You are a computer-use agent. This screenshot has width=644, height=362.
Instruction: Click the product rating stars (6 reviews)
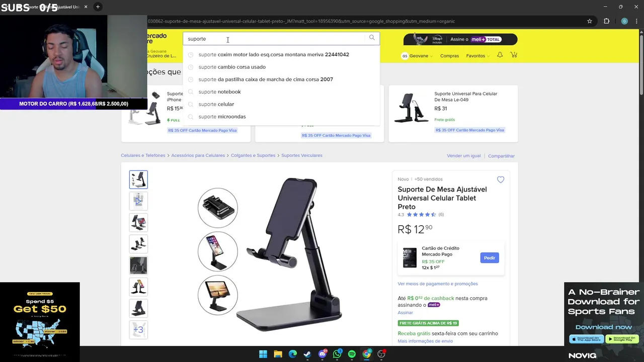click(x=421, y=215)
